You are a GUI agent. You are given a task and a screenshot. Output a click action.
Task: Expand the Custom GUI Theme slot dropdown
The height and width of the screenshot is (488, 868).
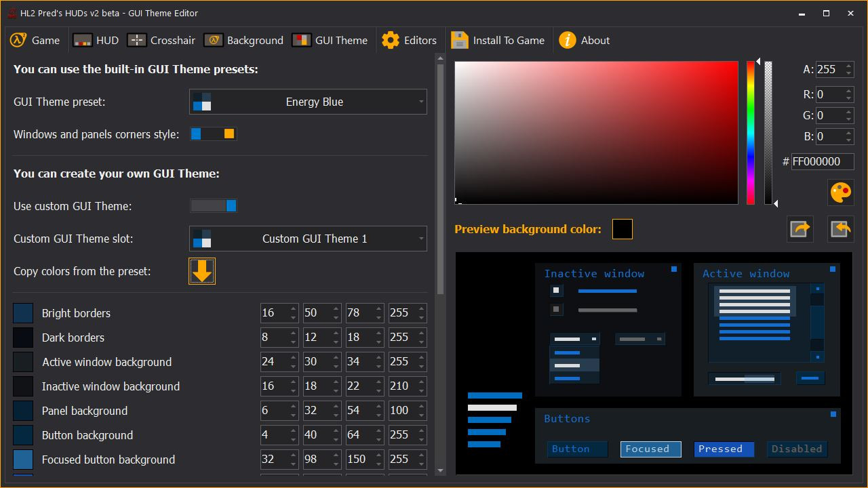tap(308, 239)
